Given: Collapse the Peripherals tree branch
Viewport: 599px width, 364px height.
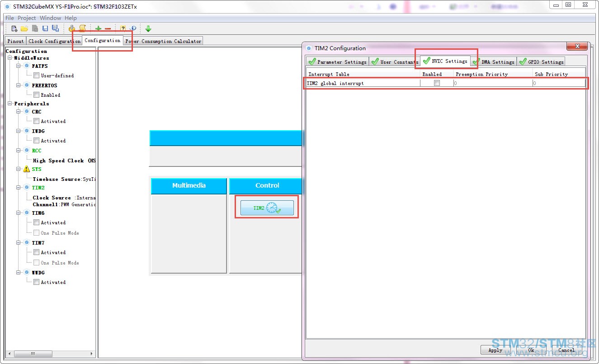Looking at the screenshot, I should click(x=10, y=104).
